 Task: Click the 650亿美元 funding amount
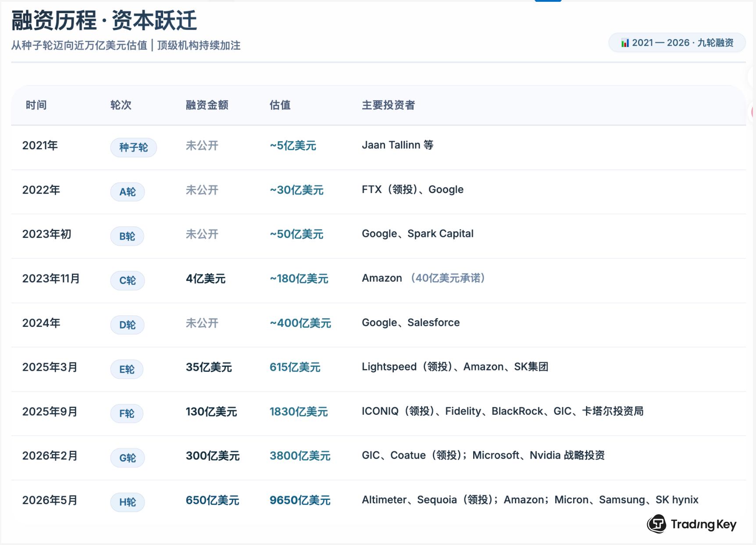(213, 500)
